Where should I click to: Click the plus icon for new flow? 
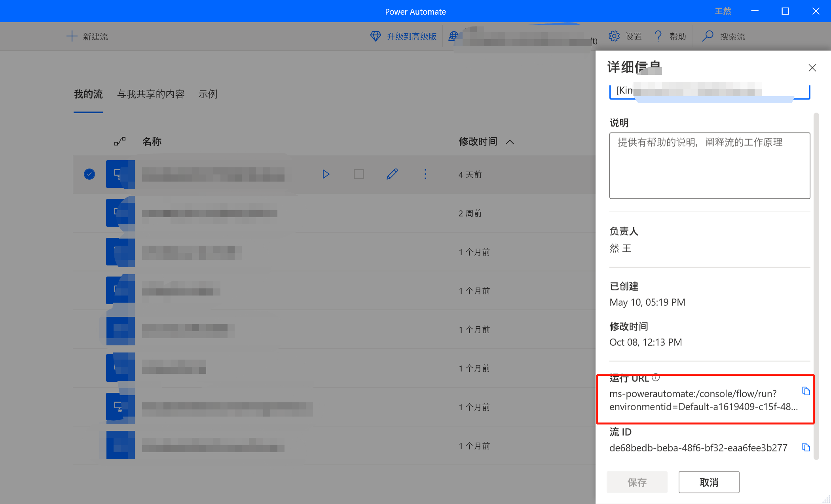[72, 36]
